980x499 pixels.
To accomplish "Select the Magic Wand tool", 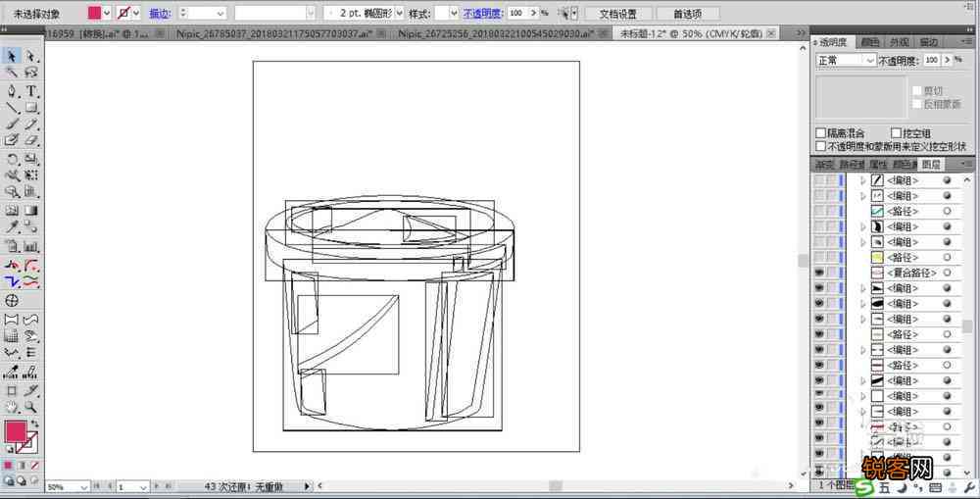I will pos(11,74).
